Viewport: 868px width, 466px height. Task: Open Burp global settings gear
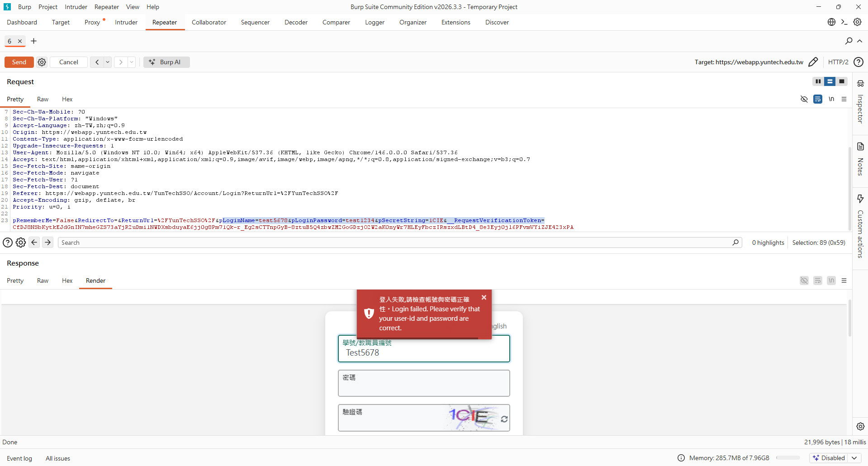pyautogui.click(x=857, y=22)
